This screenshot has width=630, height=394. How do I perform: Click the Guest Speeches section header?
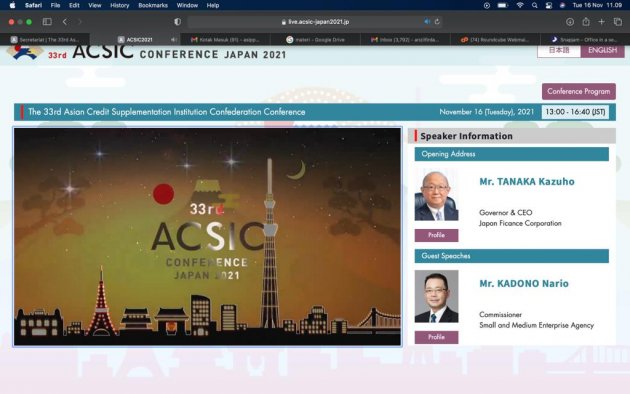pyautogui.click(x=511, y=256)
